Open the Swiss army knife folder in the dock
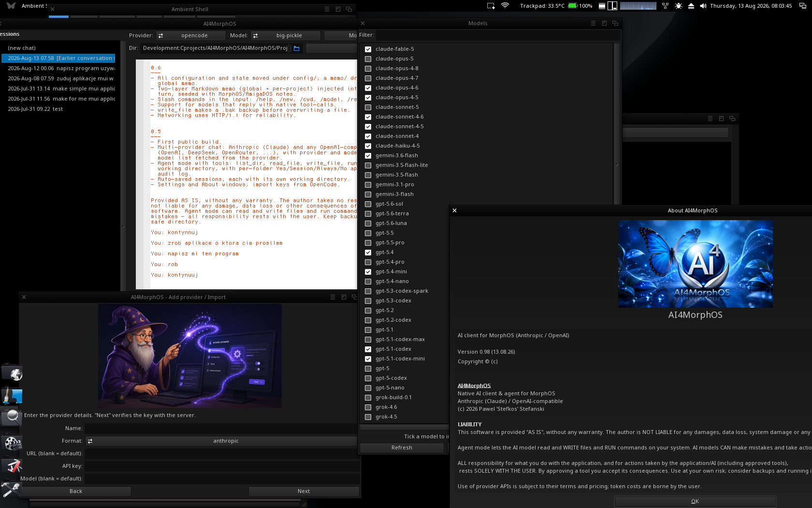The height and width of the screenshot is (508, 812). (12, 465)
